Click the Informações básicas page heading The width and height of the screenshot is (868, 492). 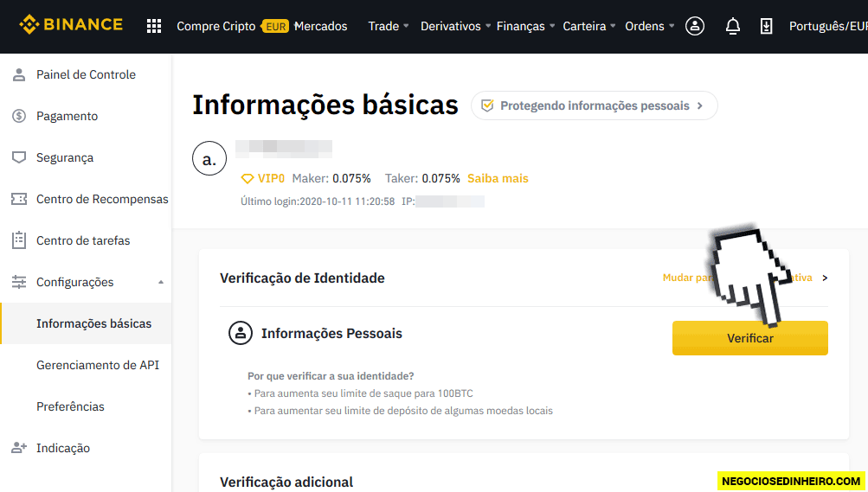coord(325,105)
